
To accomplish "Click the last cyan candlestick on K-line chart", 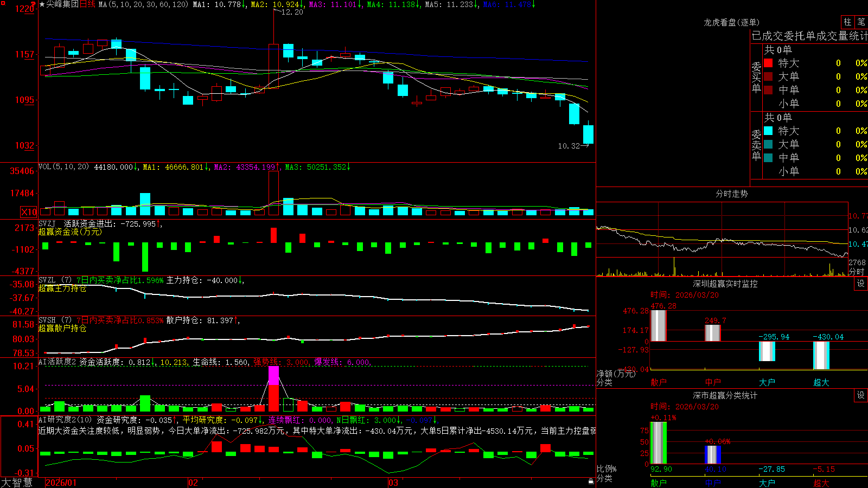I will point(588,134).
